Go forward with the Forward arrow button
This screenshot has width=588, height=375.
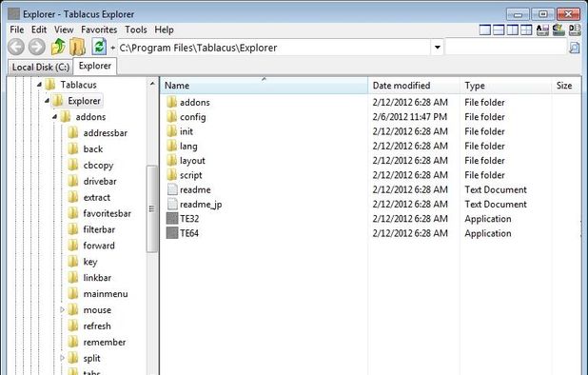pyautogui.click(x=37, y=48)
